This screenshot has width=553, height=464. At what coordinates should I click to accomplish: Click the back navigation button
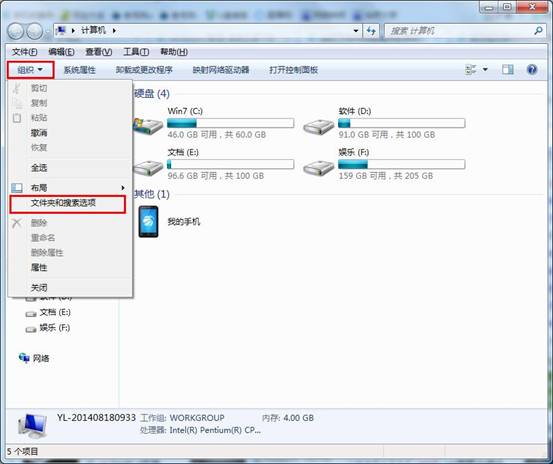point(16,31)
